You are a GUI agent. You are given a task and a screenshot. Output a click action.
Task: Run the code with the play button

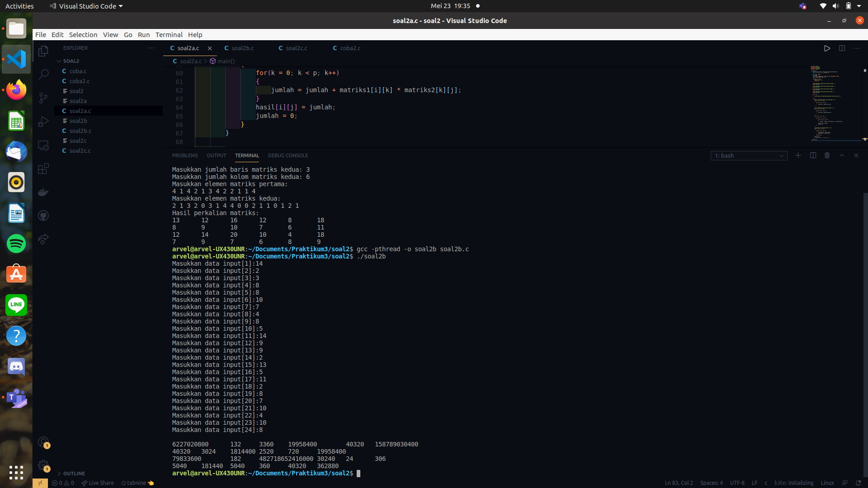tap(827, 48)
